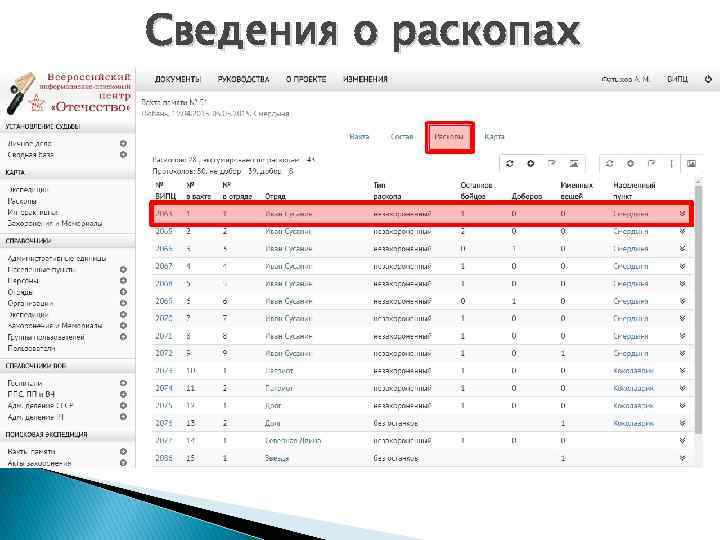Open Раскопы link in the КАРТА section

22,201
